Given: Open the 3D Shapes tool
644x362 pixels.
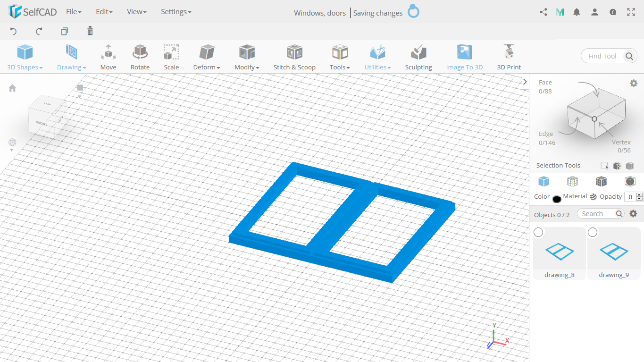Looking at the screenshot, I should 25,57.
